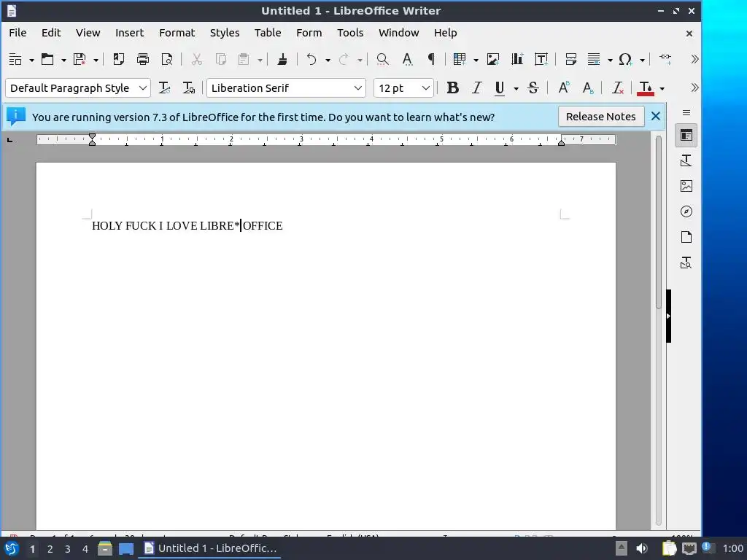The image size is (747, 560).
Task: Apply red font color swatch
Action: 646,87
